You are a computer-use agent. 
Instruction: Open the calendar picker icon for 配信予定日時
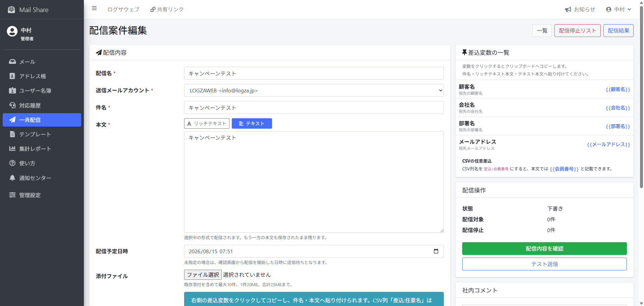(x=436, y=251)
